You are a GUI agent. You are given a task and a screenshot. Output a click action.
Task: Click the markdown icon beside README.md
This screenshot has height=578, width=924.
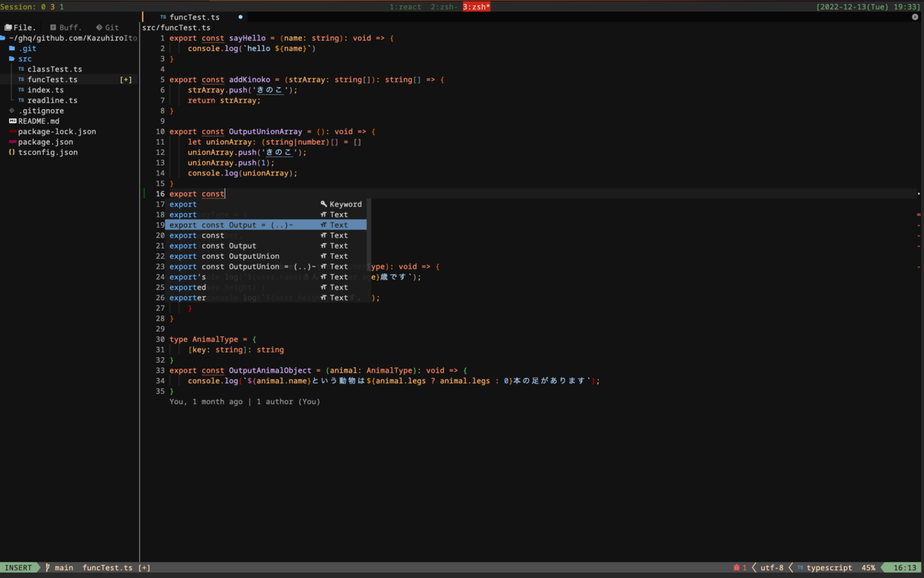pyautogui.click(x=12, y=121)
